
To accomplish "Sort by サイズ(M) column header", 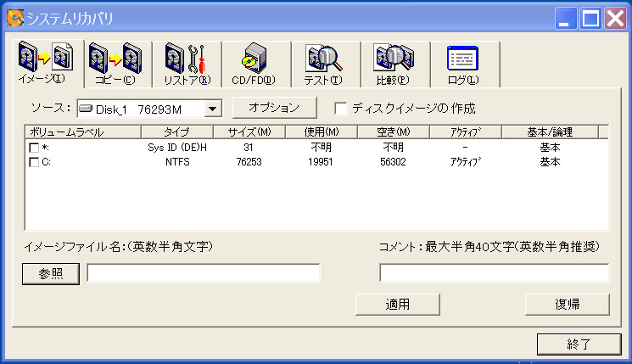I will coord(249,132).
